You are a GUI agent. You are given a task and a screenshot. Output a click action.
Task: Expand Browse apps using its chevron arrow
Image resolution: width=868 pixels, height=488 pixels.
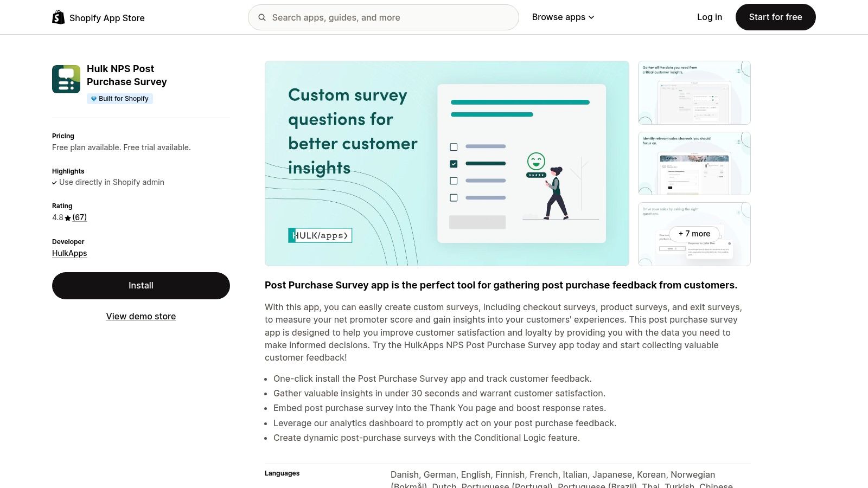tap(591, 17)
